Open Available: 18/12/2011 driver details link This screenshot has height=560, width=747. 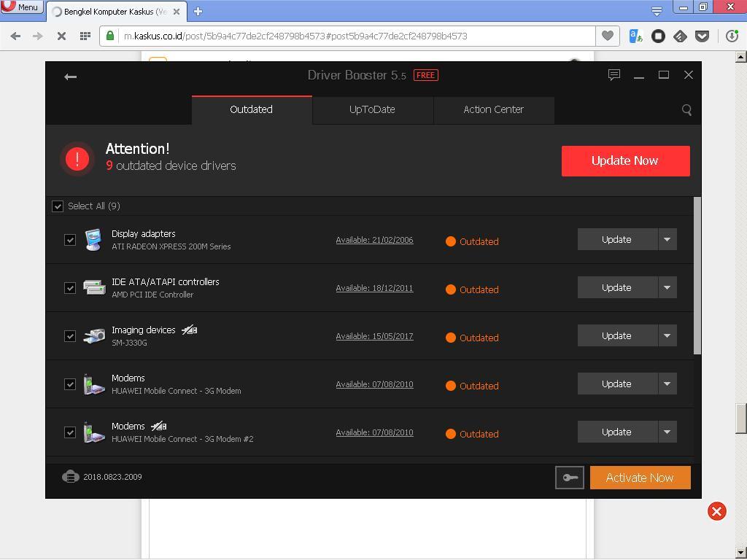[374, 288]
